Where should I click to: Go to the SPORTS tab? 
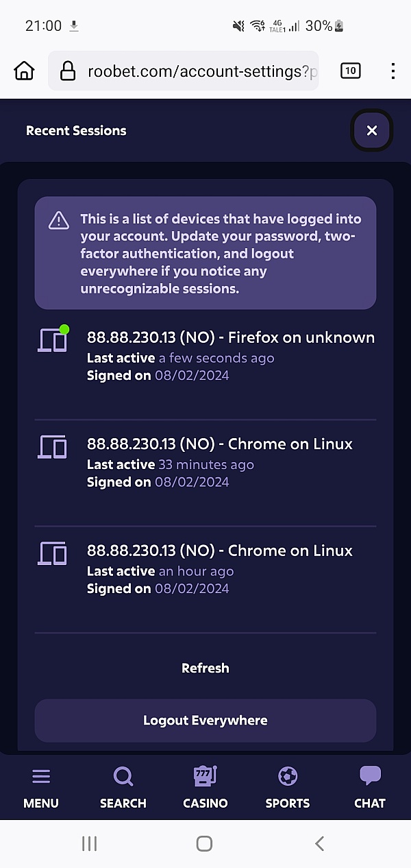(x=288, y=787)
